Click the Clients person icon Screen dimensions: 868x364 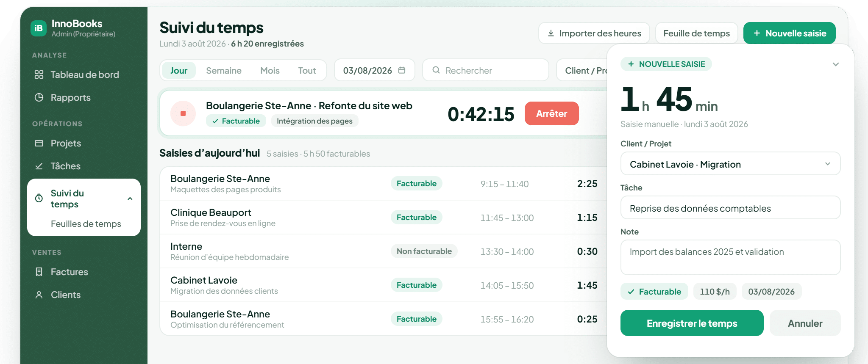39,295
